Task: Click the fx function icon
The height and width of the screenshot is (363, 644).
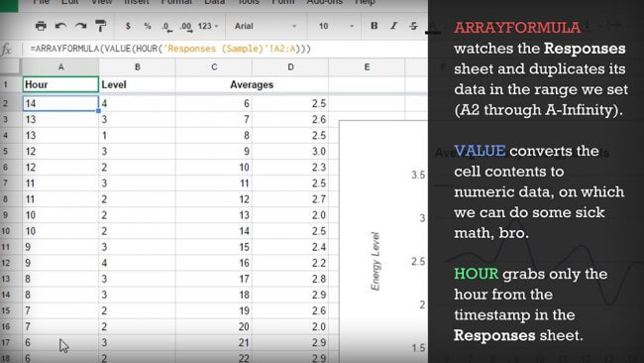Action: coord(7,50)
